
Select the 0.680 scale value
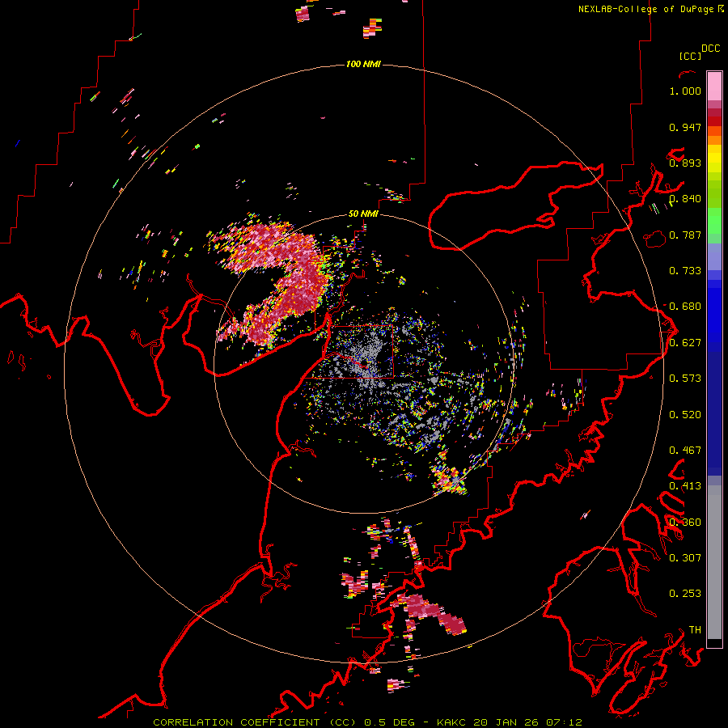tap(685, 307)
